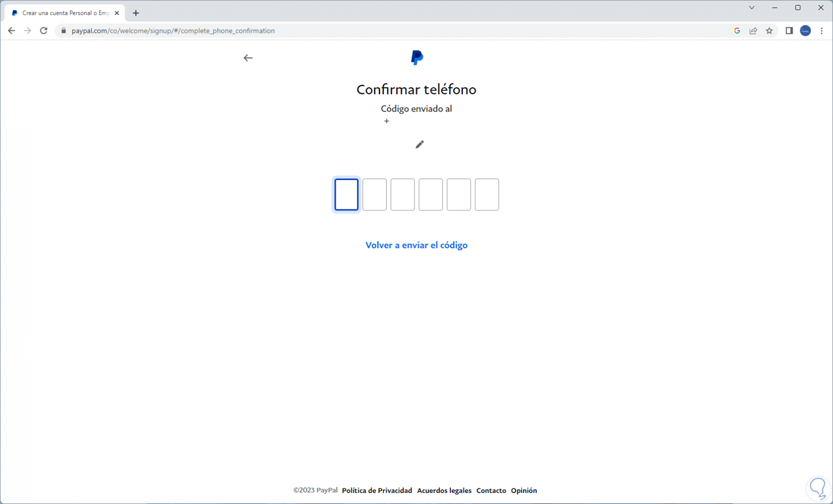Open 'Política de Privacidad' link
The height and width of the screenshot is (504, 833).
377,490
